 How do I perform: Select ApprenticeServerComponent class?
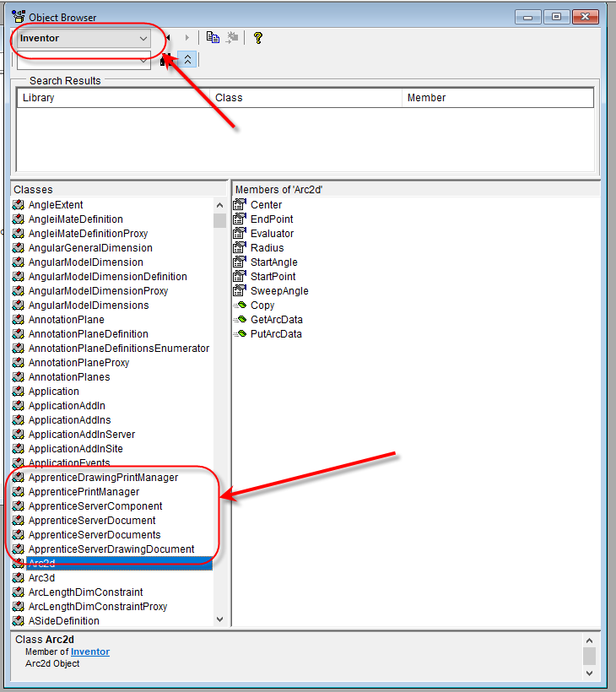tap(95, 506)
